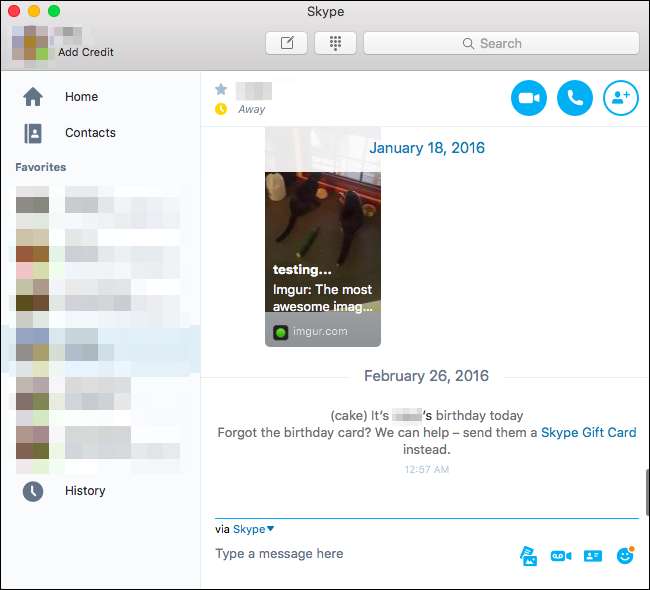Click the February 26, 2016 date header

[x=426, y=376]
